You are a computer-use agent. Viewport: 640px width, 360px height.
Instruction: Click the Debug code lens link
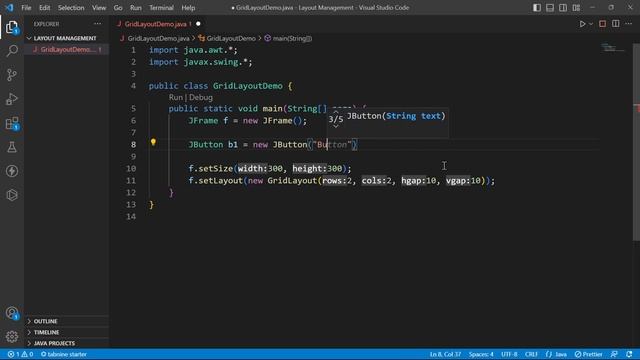201,98
